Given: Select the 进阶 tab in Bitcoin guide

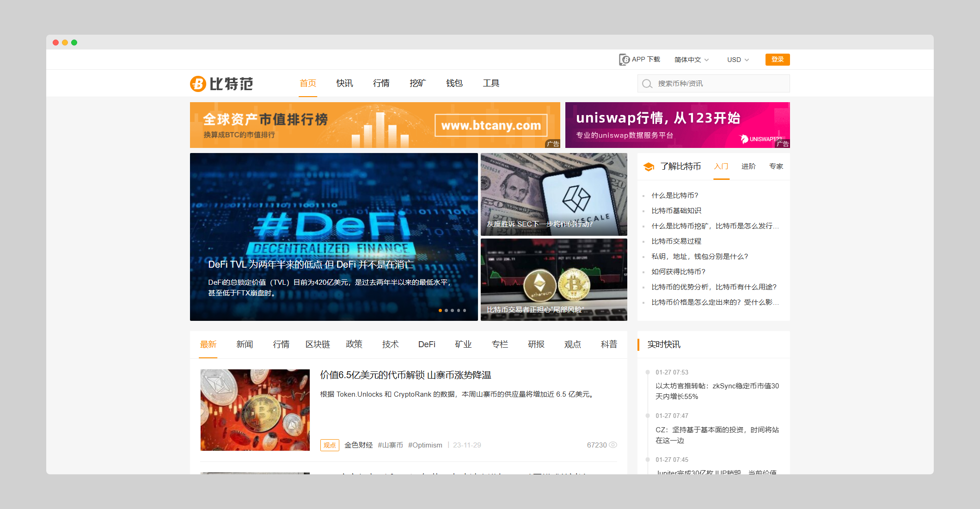Looking at the screenshot, I should (x=748, y=166).
